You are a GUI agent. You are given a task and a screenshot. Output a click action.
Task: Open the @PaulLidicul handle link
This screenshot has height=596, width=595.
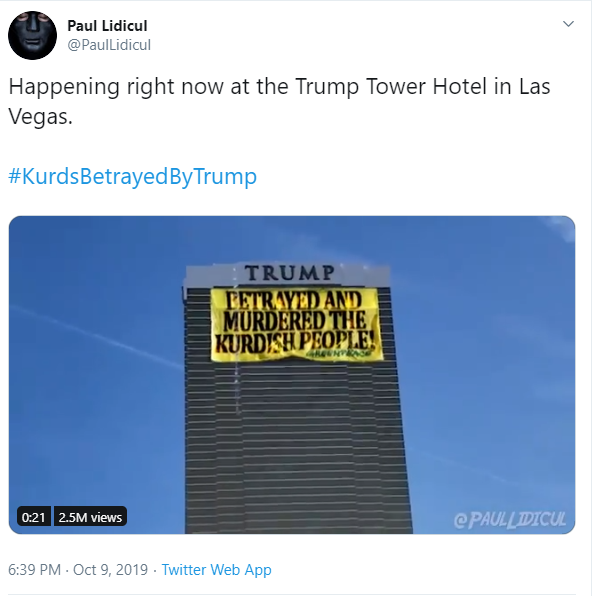109,45
